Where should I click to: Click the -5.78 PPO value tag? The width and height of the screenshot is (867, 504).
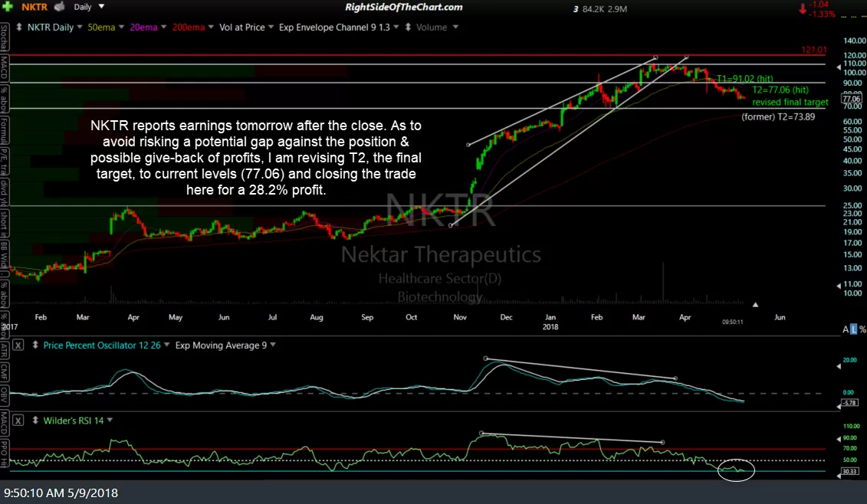[x=850, y=403]
